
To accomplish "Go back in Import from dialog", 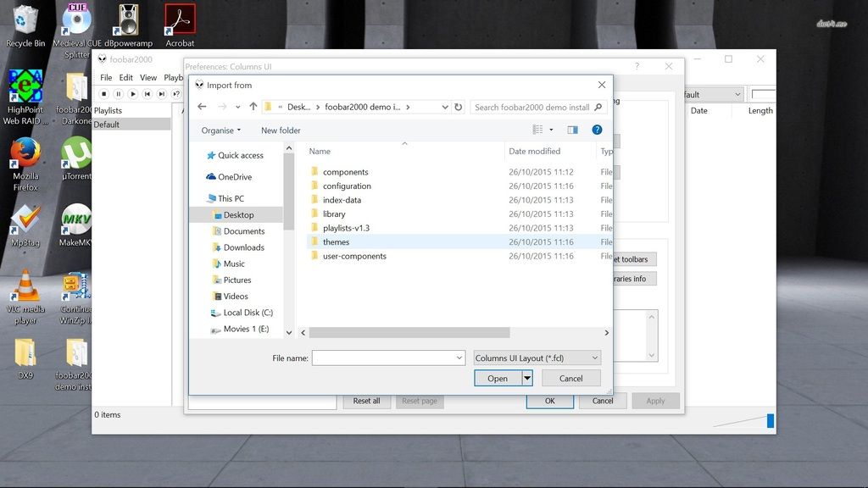I will point(202,107).
